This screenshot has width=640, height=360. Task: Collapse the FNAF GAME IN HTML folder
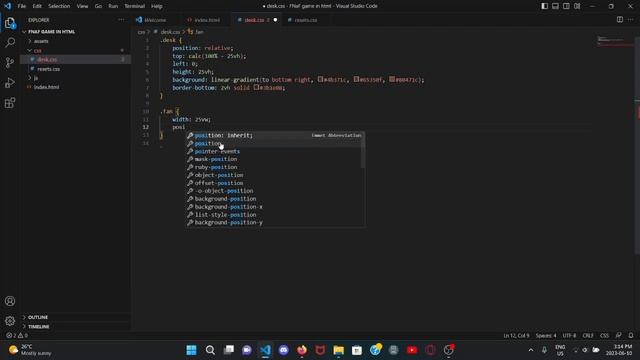[51, 31]
